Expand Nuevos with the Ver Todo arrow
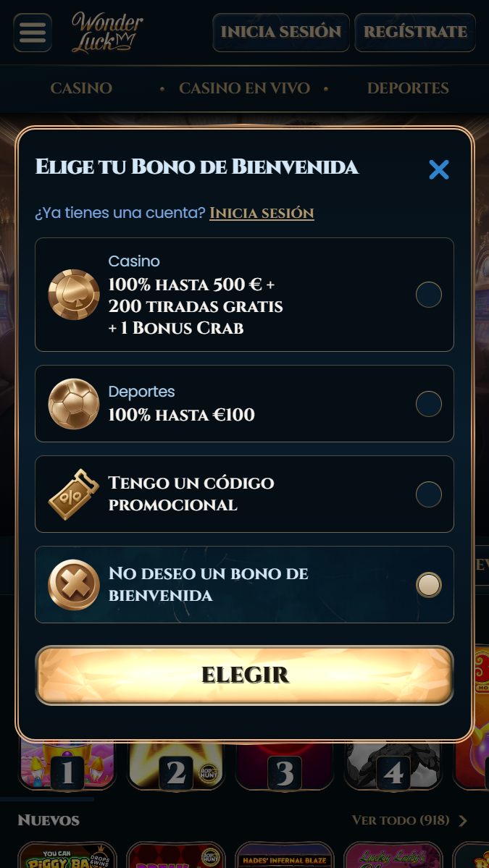The height and width of the screenshot is (868, 489). (463, 820)
